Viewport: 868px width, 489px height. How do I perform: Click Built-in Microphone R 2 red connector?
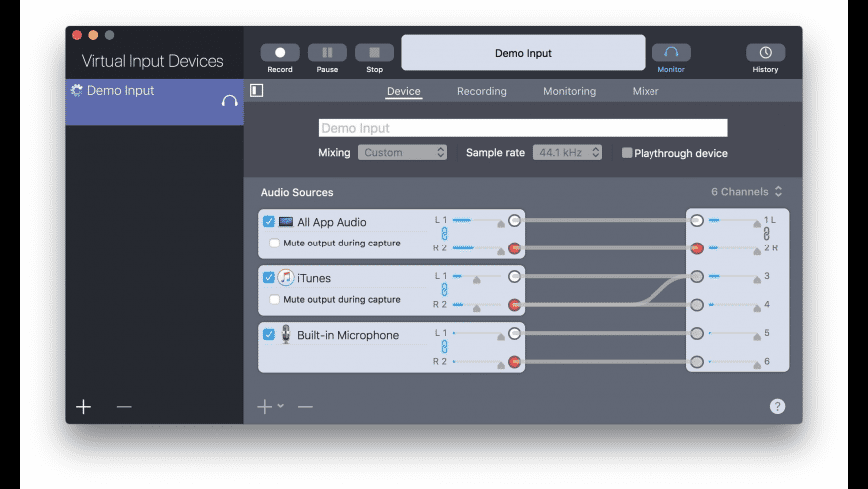click(x=514, y=362)
